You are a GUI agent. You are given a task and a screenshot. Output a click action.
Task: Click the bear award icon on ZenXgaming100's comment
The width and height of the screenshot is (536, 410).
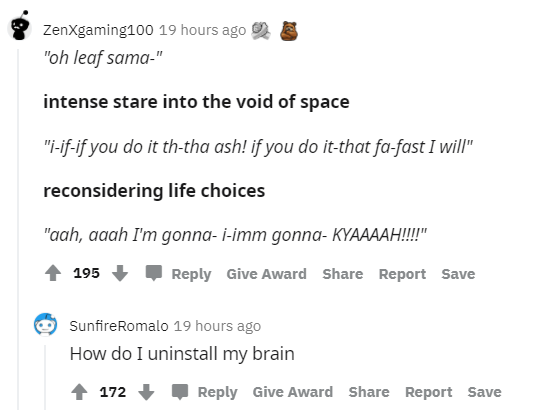289,31
